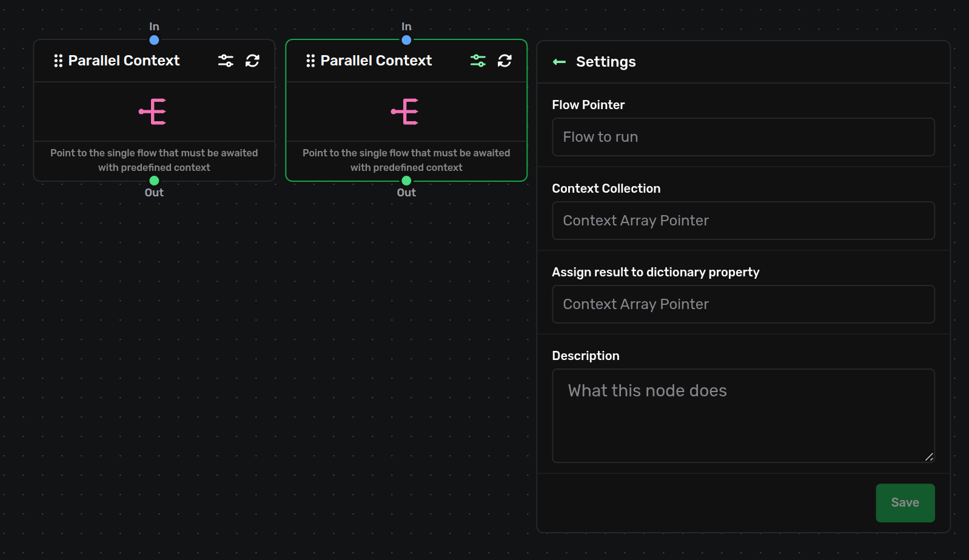
Task: Click blue In connector of selected node
Action: 406,40
